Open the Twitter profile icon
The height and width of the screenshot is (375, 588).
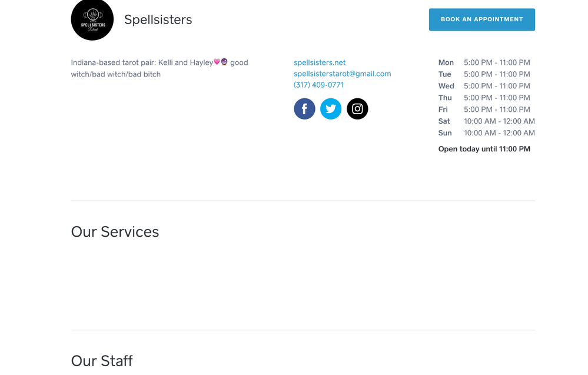(331, 109)
